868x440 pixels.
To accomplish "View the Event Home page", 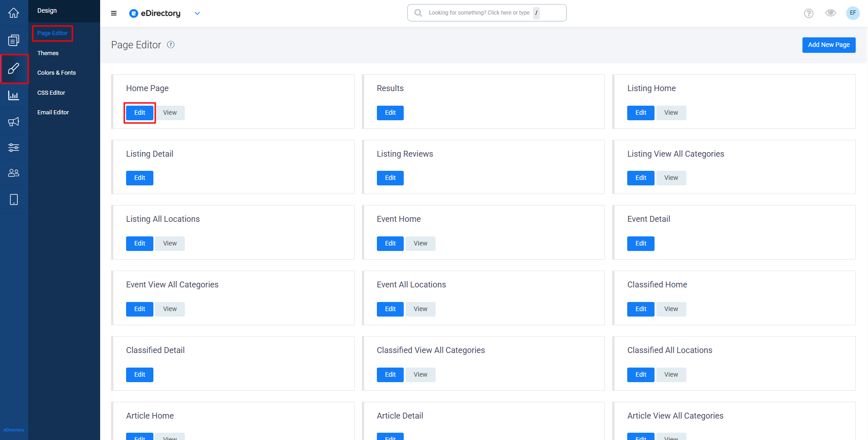I will click(x=421, y=244).
